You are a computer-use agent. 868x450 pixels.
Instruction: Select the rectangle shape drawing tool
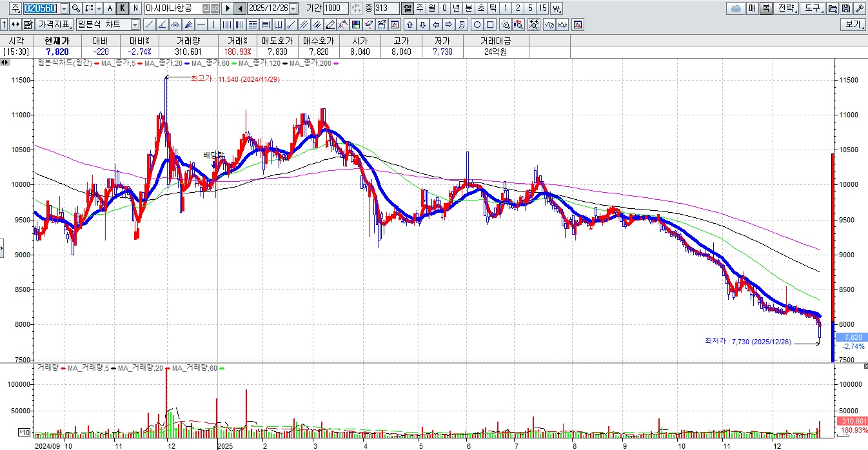490,24
